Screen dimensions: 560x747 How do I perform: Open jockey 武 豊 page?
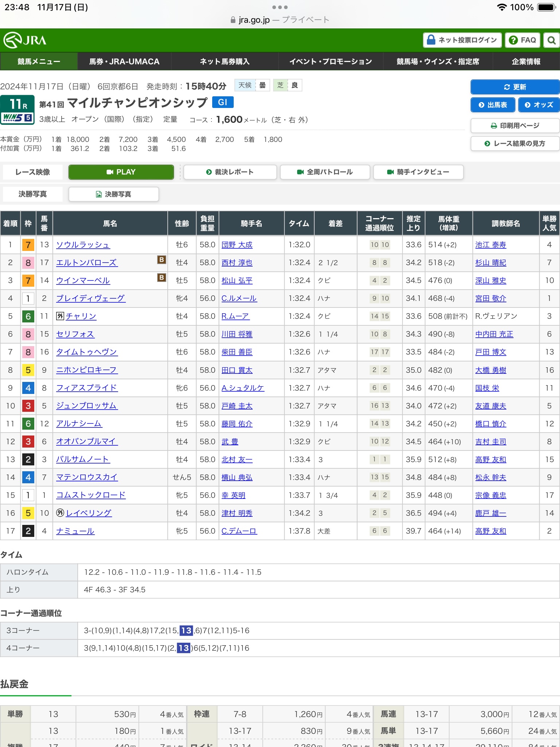tap(230, 442)
